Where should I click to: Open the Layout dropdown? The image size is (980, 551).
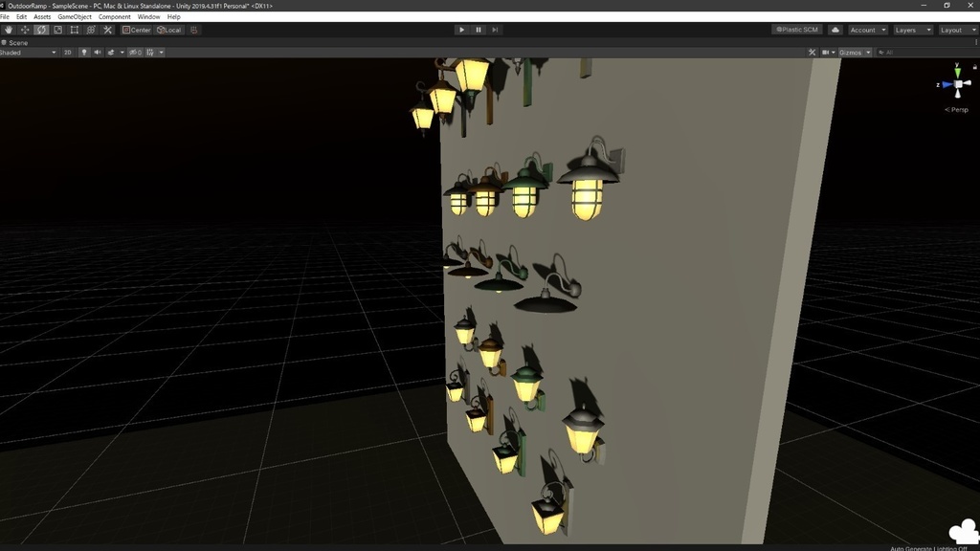[957, 30]
